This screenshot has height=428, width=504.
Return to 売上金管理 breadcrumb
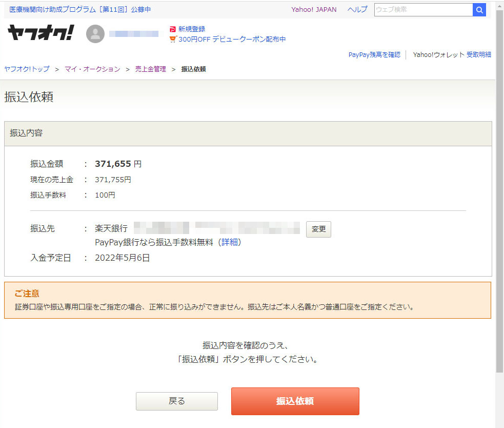150,69
